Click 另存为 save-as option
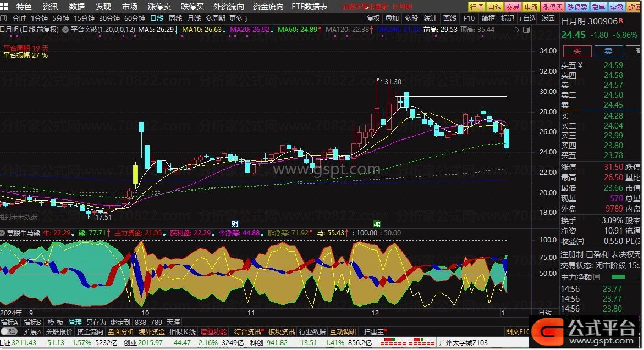This screenshot has height=350, width=644. click(96, 322)
